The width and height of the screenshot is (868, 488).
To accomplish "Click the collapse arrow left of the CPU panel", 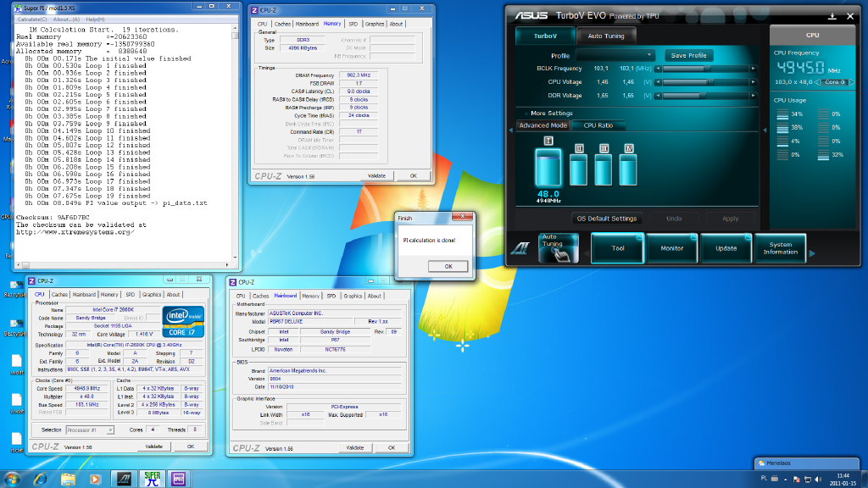I will [x=765, y=130].
